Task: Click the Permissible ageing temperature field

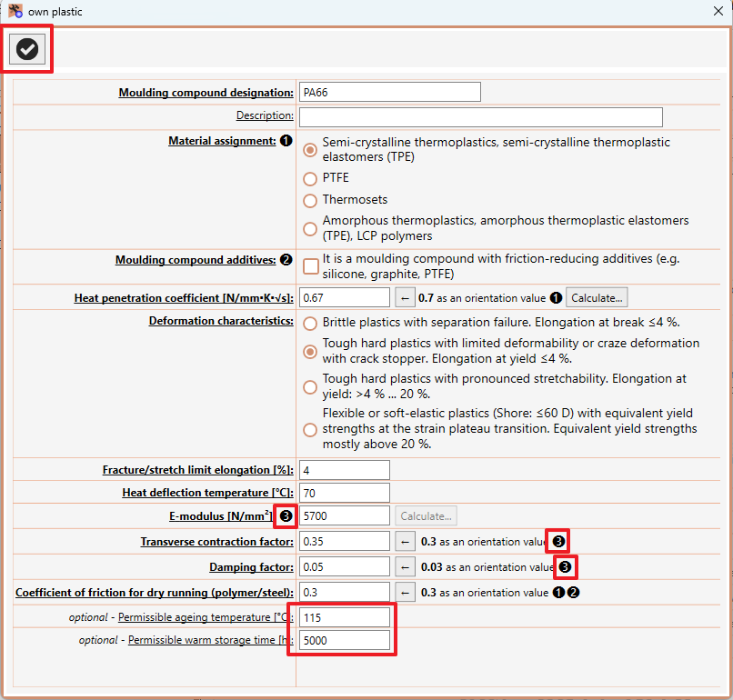Action: [x=345, y=617]
